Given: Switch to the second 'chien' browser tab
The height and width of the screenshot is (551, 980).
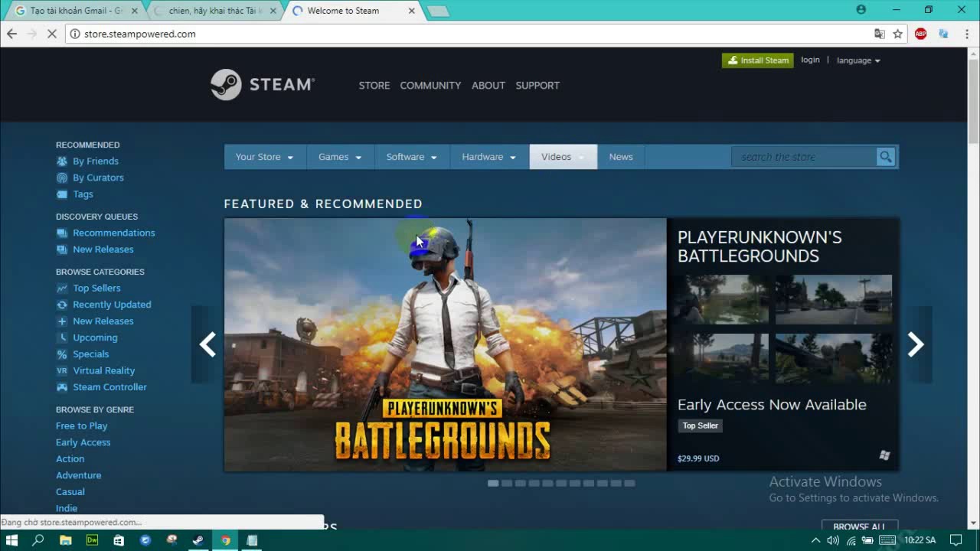Looking at the screenshot, I should (x=215, y=11).
